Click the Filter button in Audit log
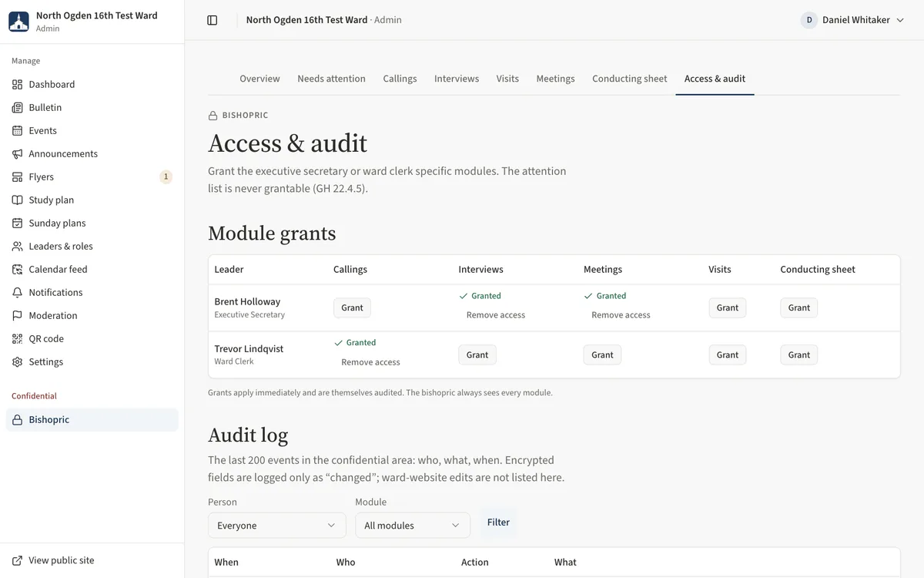Screen dimensions: 924x578 pos(498,523)
